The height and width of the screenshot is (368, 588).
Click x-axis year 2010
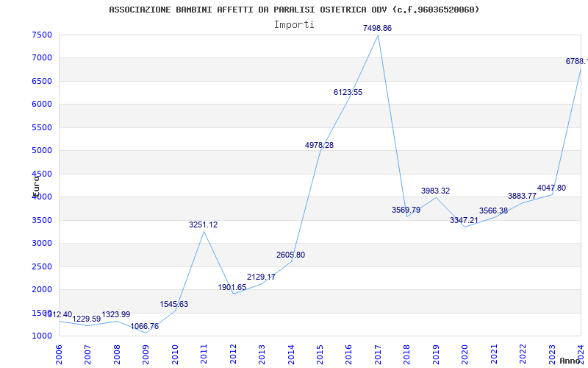click(175, 355)
